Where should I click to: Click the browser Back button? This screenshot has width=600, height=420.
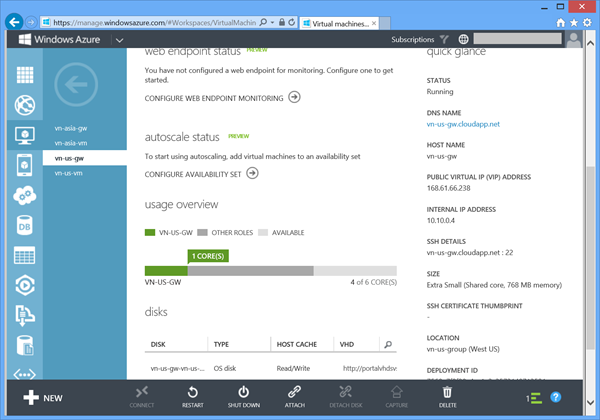14,22
